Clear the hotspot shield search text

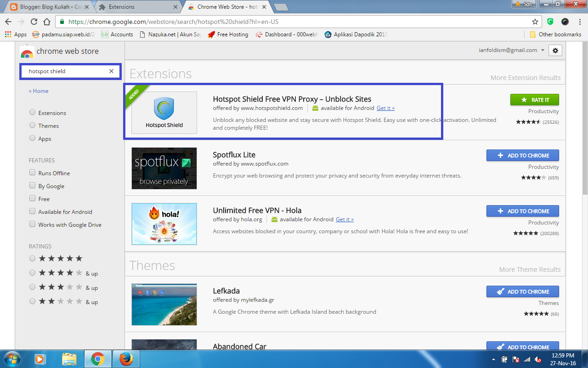coord(111,71)
